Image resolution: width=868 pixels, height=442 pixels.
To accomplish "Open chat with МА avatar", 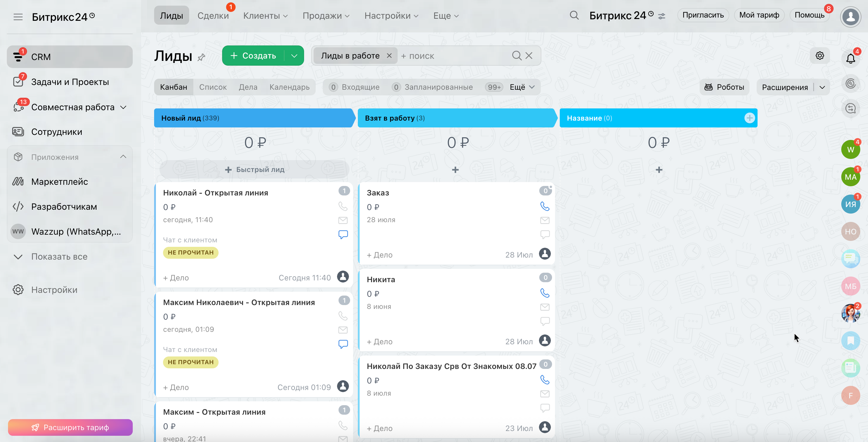I will [x=850, y=177].
